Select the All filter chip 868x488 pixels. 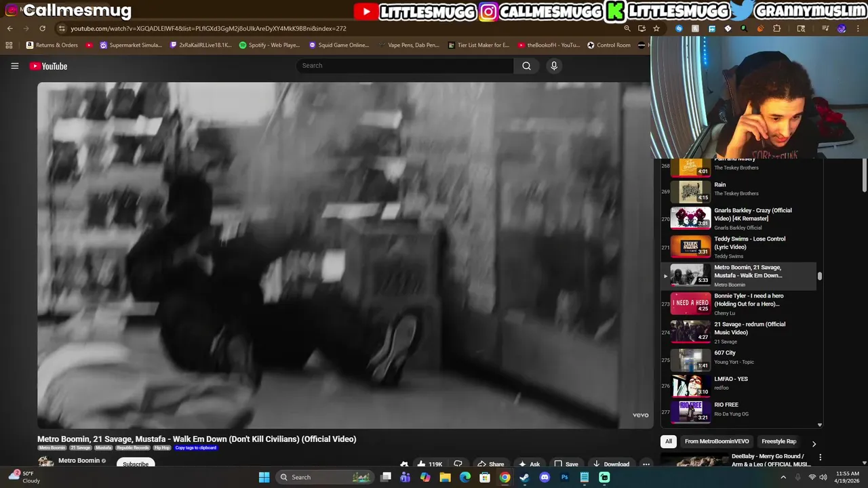coord(669,441)
